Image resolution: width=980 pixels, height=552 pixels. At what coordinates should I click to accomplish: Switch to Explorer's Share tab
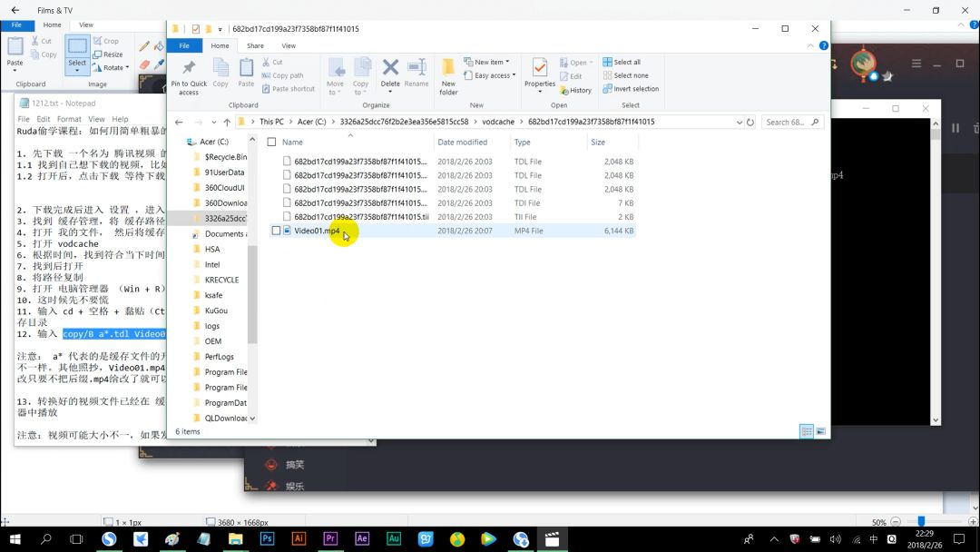coord(255,45)
